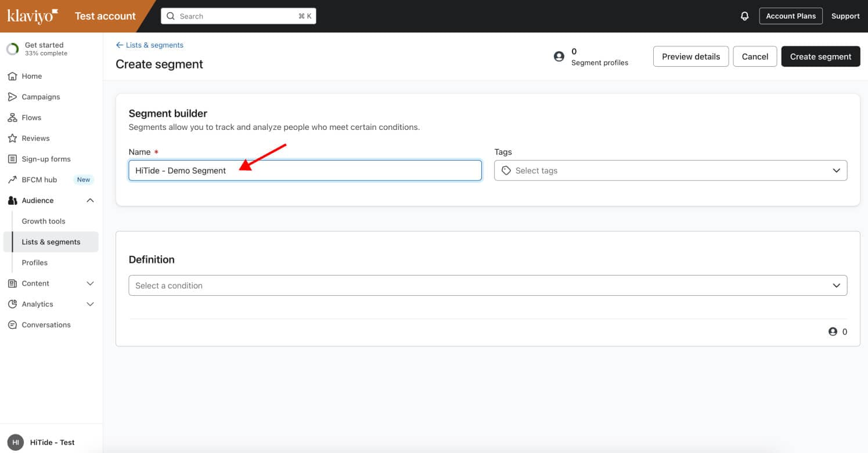The image size is (868, 453).
Task: Open the Select a condition dropdown
Action: click(x=487, y=285)
